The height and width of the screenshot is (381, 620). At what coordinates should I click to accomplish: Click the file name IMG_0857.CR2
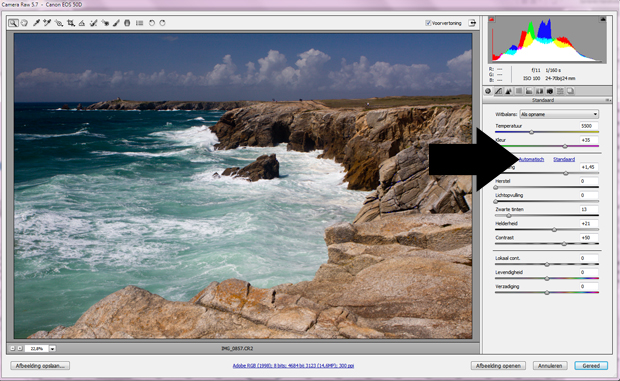pyautogui.click(x=237, y=349)
